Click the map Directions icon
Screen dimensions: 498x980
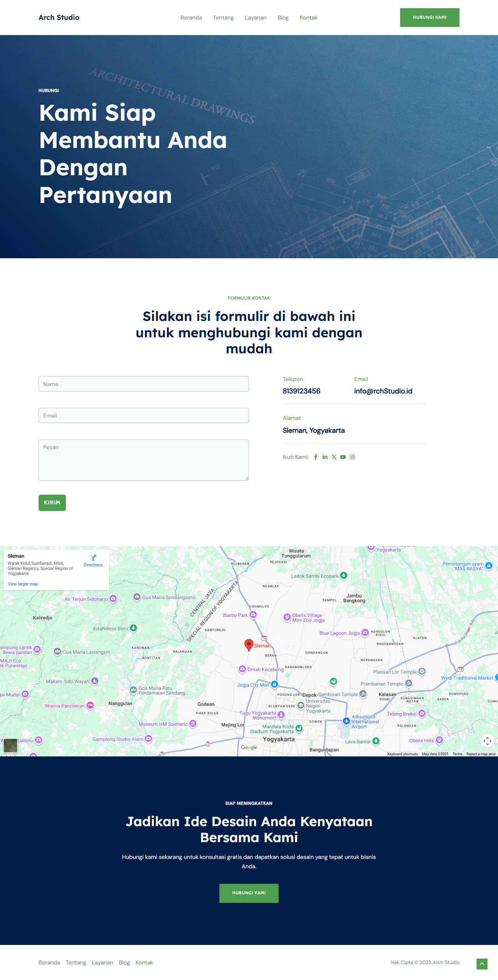(93, 558)
